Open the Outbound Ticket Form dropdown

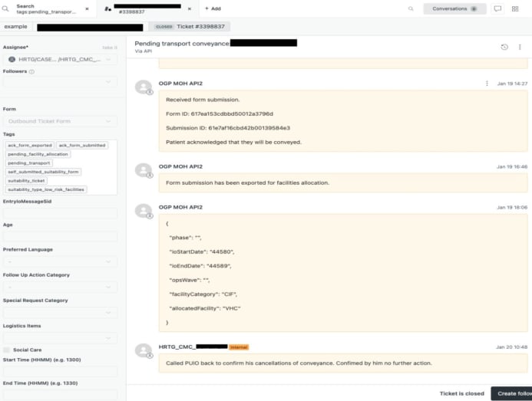tap(60, 121)
